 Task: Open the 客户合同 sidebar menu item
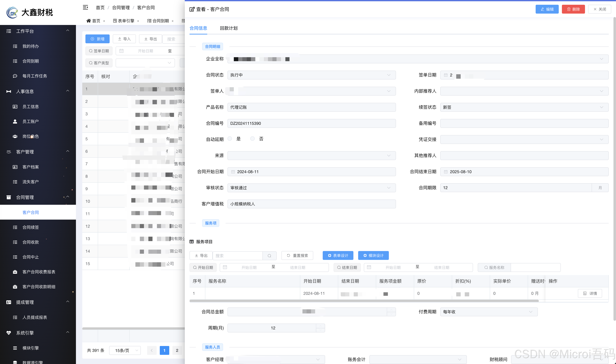tap(31, 212)
